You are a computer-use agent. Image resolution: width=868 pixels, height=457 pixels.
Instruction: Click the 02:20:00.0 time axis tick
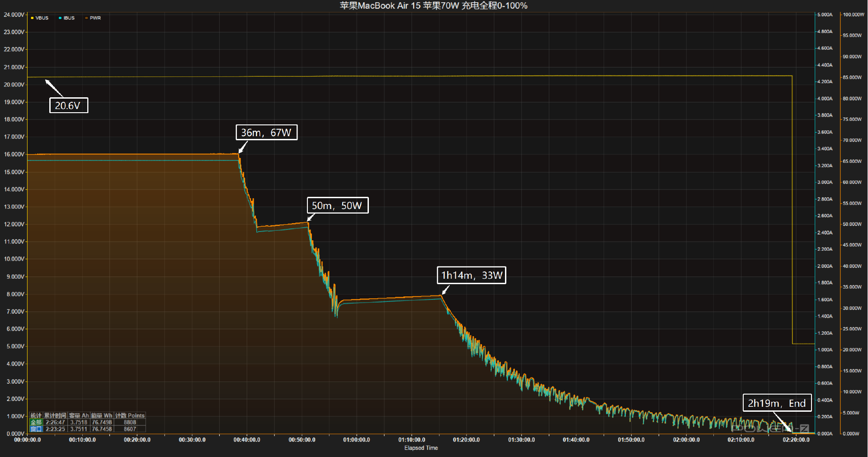coord(796,440)
